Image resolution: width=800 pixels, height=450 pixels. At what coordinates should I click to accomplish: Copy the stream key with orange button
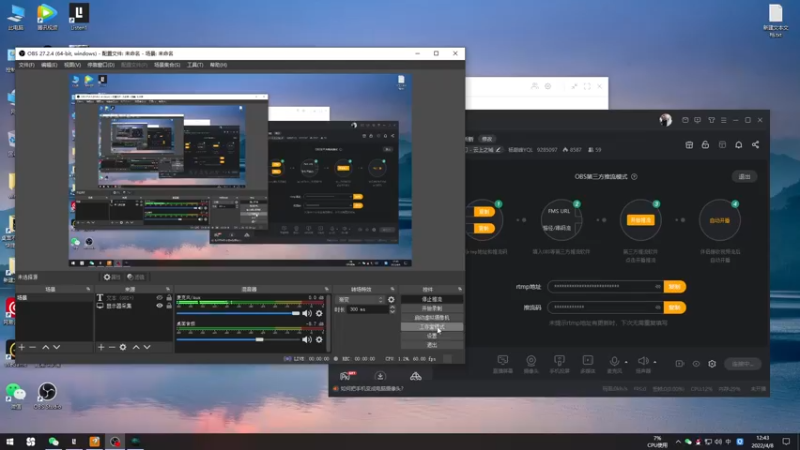click(674, 307)
